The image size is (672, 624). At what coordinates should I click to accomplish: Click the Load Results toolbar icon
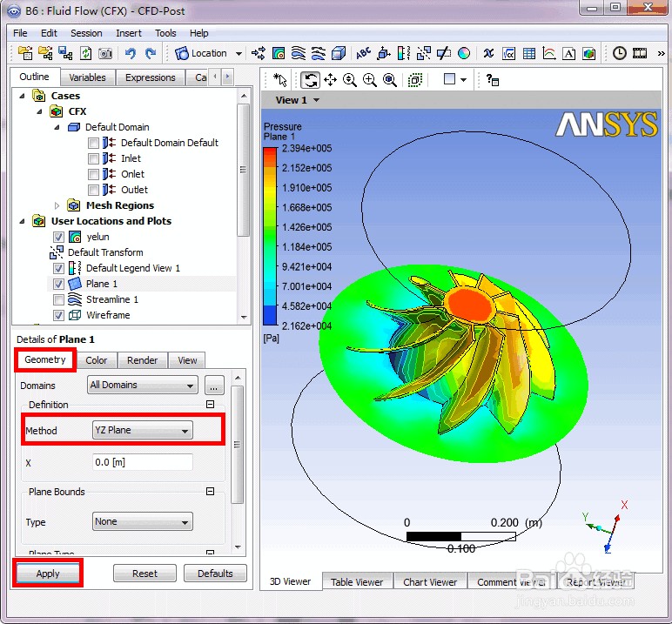(x=25, y=53)
